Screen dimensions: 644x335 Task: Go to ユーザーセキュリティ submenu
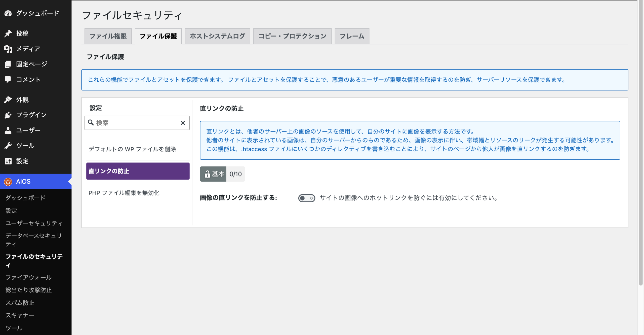click(x=34, y=223)
